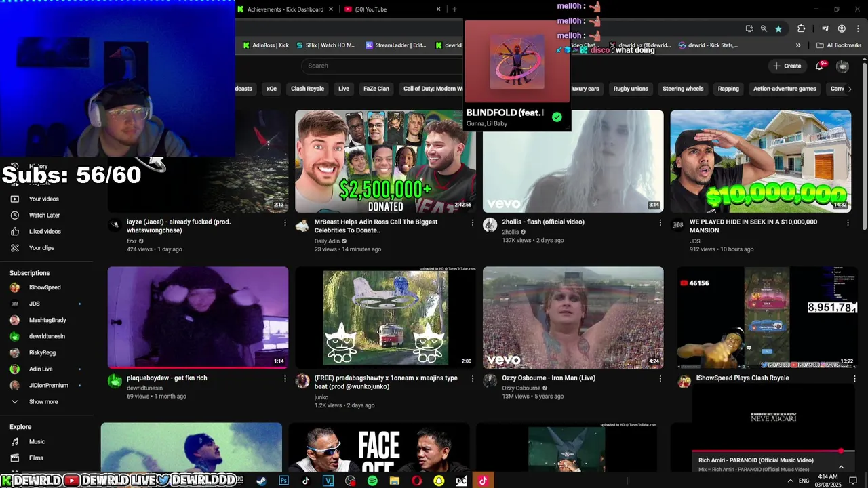Click the YouTube search field
868x488 pixels.
click(383, 66)
